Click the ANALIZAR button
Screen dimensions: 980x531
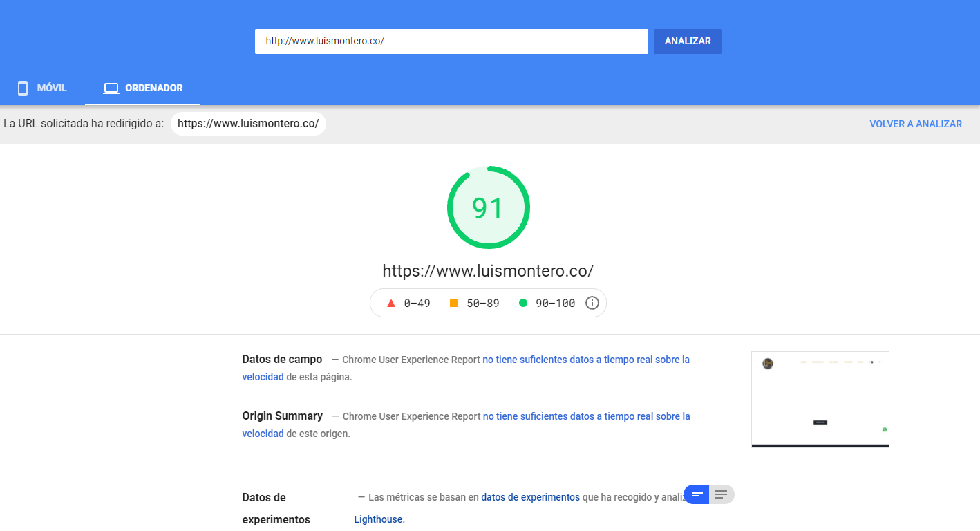pos(688,41)
